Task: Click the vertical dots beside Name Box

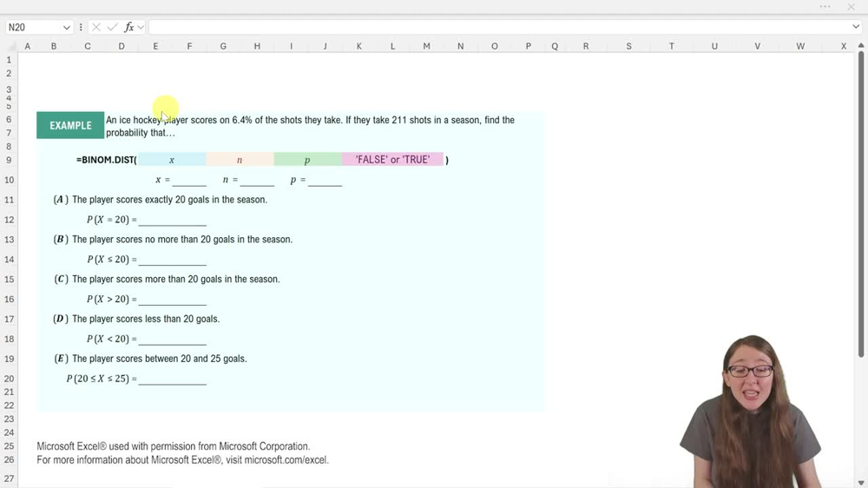Action: [81, 27]
